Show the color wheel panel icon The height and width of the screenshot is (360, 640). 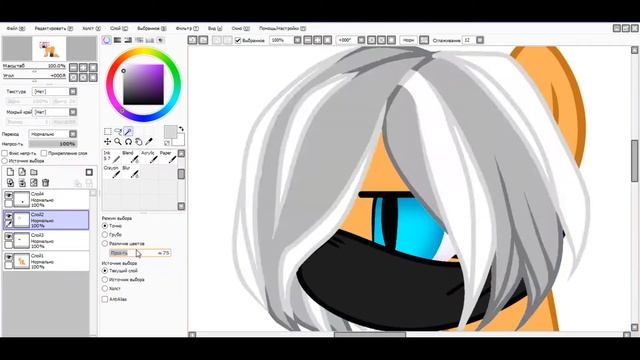tap(107, 40)
